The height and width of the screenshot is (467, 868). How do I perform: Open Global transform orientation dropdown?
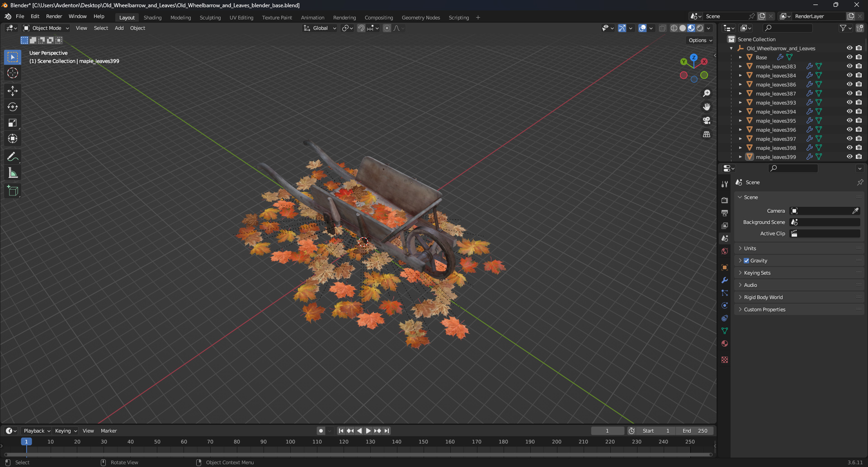pos(320,28)
